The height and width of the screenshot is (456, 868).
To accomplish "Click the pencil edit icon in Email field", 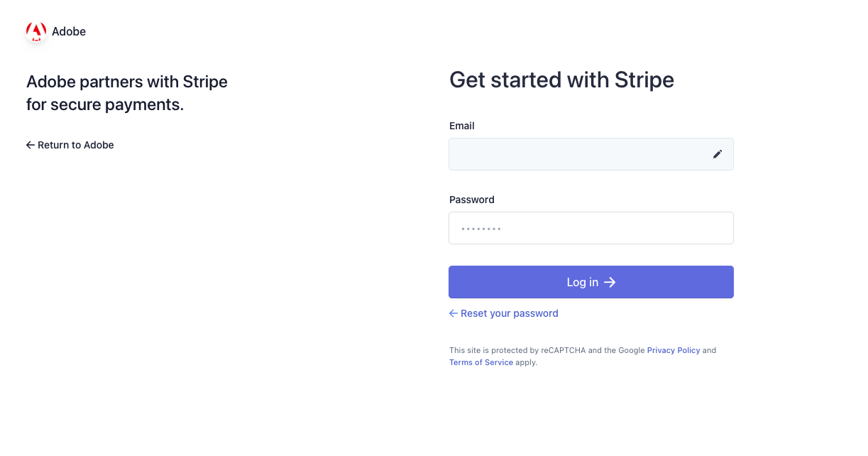I will click(x=718, y=154).
